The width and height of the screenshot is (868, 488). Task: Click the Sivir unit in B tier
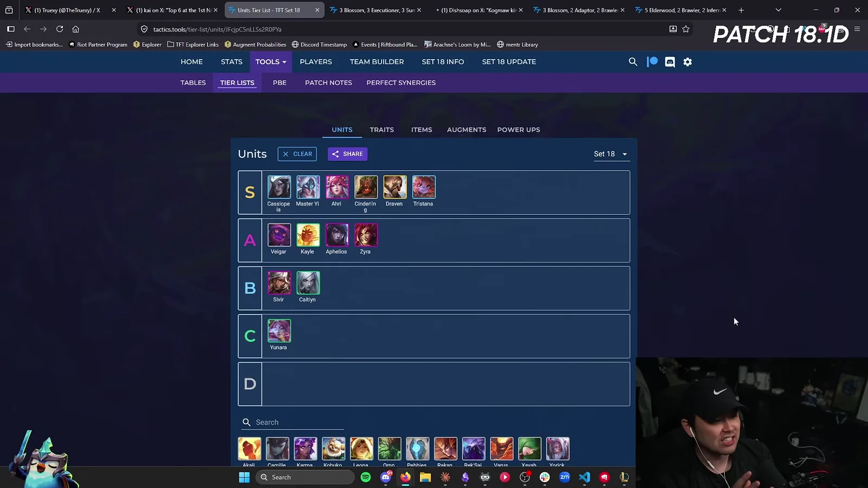point(279,283)
